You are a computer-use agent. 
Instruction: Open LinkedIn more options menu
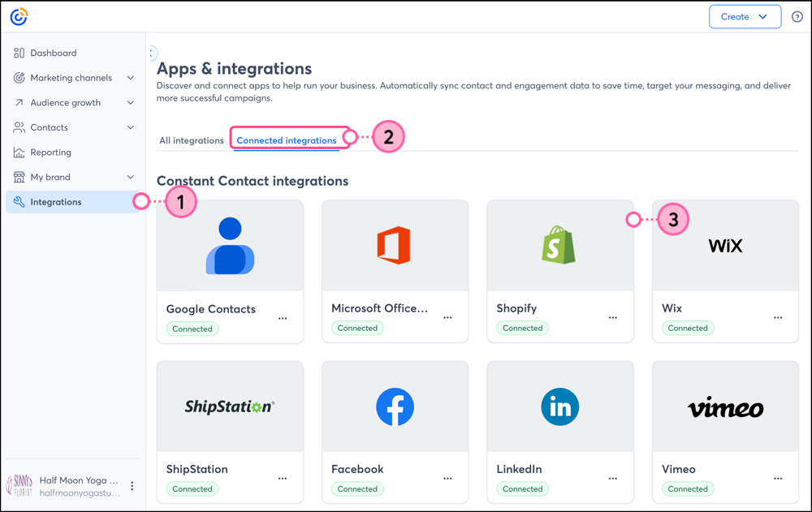[612, 479]
